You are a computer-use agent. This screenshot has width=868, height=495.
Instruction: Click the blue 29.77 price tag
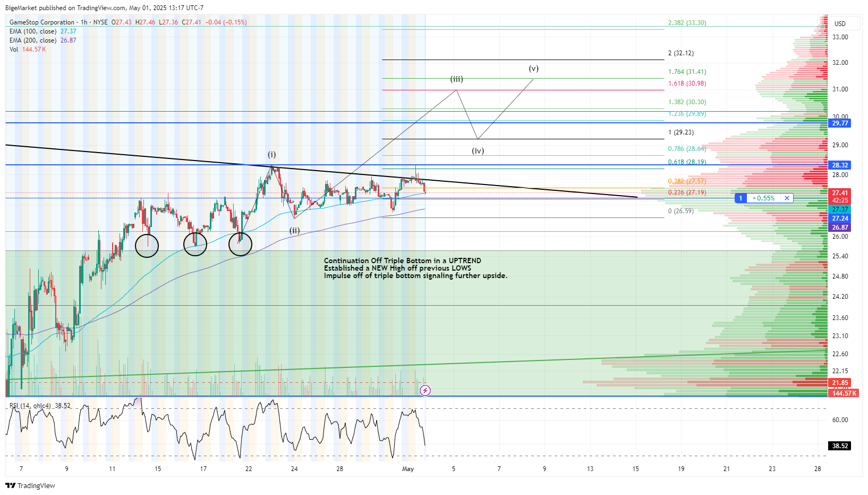(840, 123)
